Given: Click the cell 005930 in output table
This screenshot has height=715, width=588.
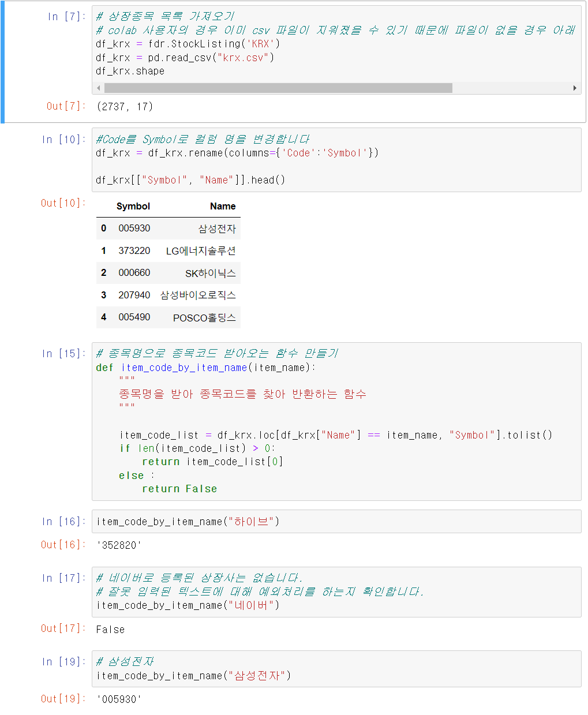Looking at the screenshot, I should click(134, 229).
